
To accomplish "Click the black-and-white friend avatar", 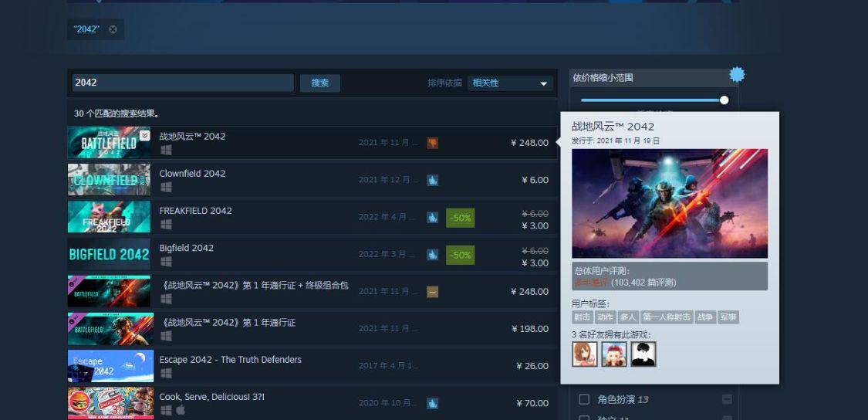I will 643,354.
